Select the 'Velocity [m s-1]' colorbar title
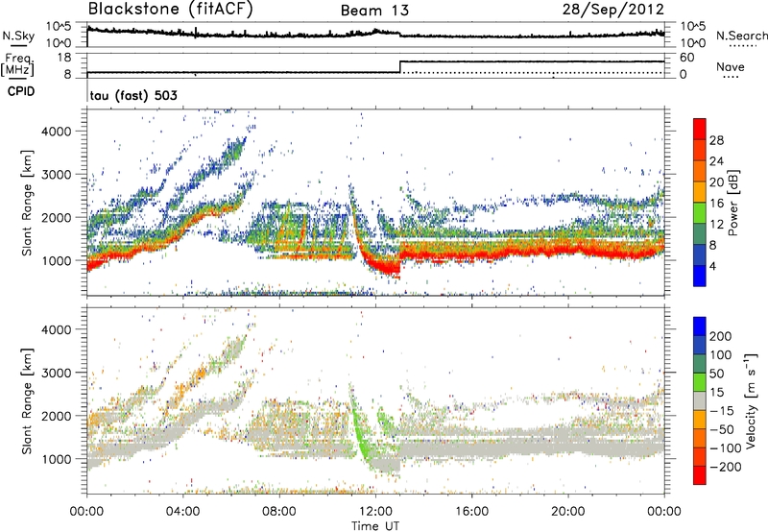 751,400
